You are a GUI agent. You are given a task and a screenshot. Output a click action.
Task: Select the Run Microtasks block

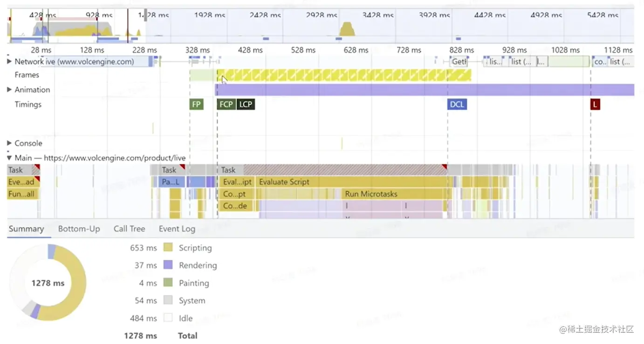coord(393,194)
